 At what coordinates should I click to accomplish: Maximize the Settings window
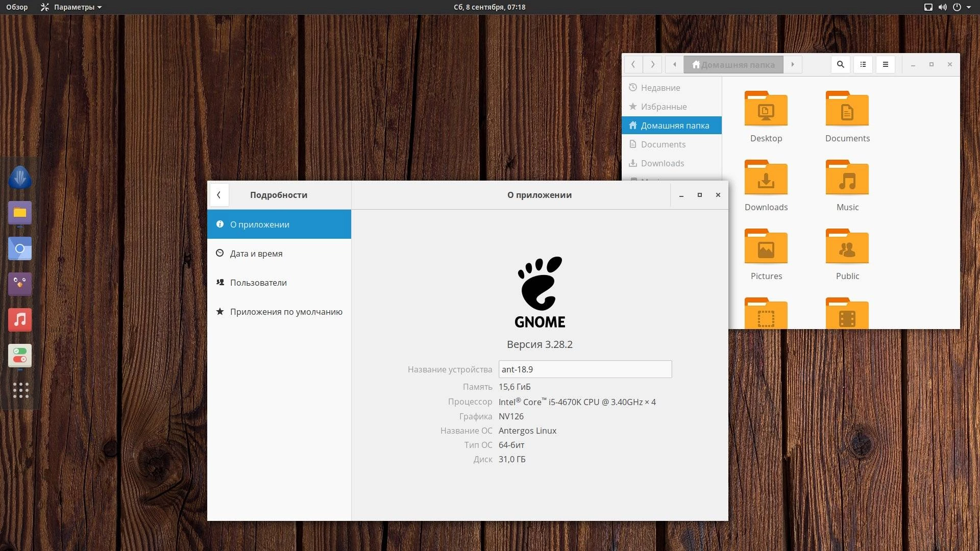pyautogui.click(x=700, y=195)
